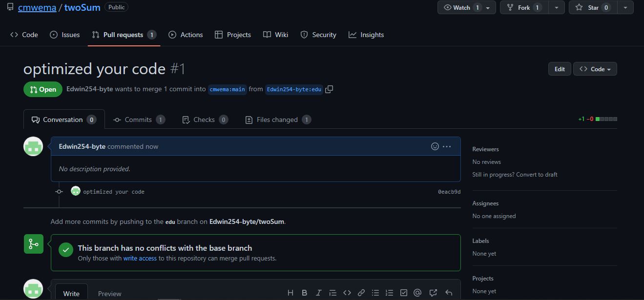The image size is (644, 300).
Task: Click the Open status badge
Action: 43,89
